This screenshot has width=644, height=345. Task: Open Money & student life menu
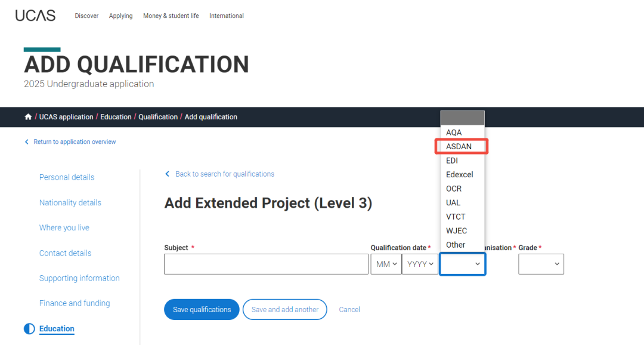point(171,16)
